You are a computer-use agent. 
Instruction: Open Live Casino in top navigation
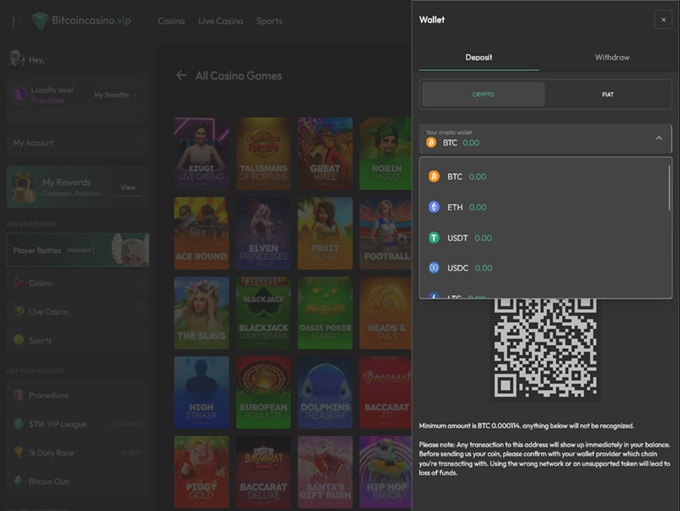click(220, 21)
